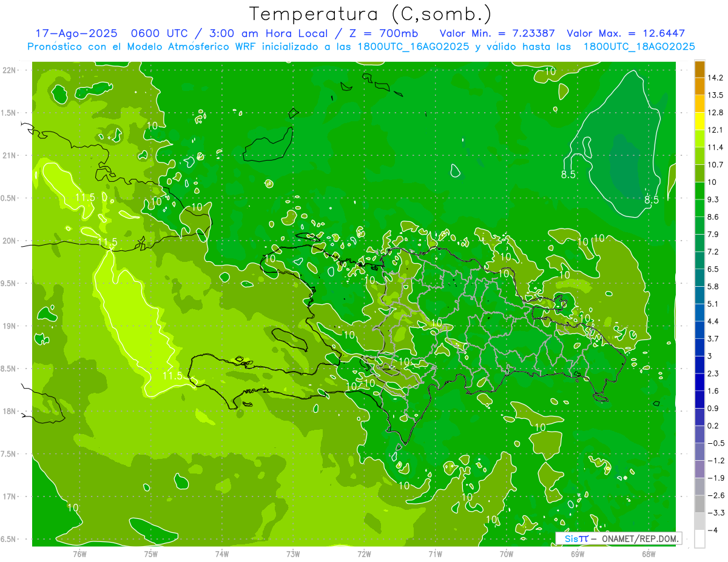This screenshot has width=728, height=562.
Task: Pick the gray swatch between -3.3 and -2.6
Action: tap(699, 504)
